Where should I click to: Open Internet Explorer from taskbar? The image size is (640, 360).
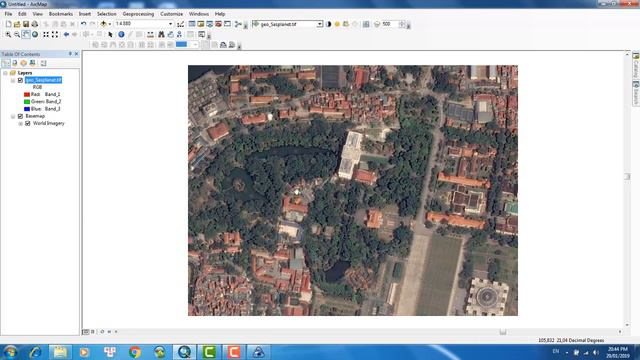coord(35,352)
